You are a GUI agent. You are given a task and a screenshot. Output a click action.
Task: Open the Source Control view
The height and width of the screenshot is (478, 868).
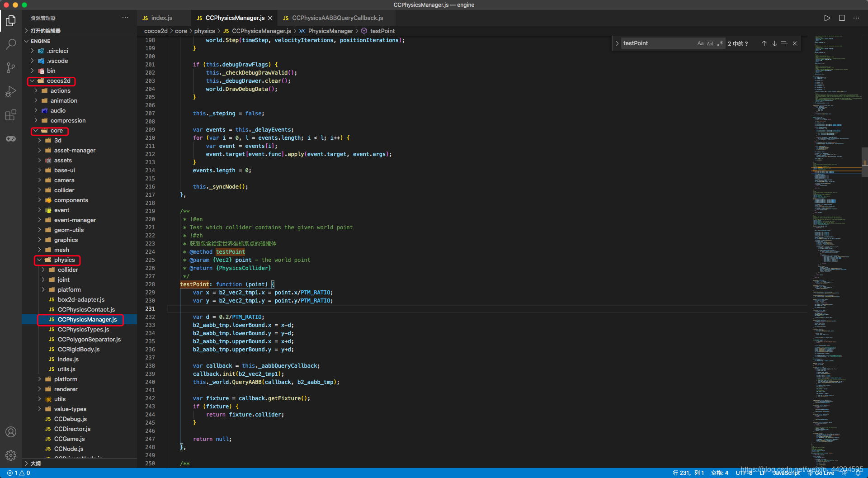pyautogui.click(x=11, y=68)
